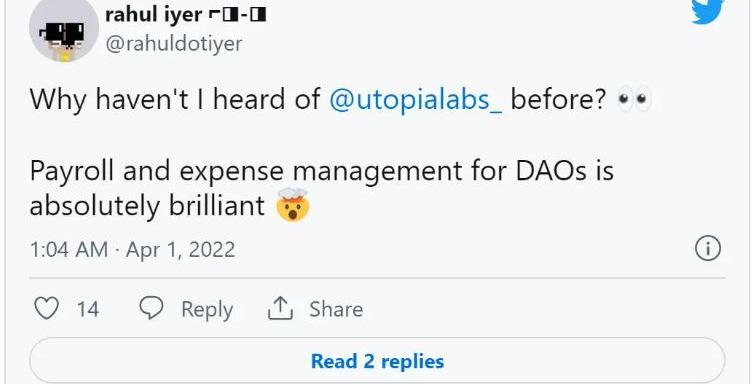
Task: Click the exploding head emoji
Action: coord(293,205)
